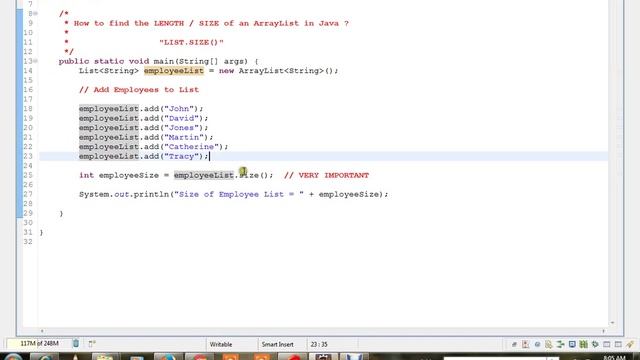Click the string "Catherine" on line 22
The height and width of the screenshot is (360, 640).
point(191,147)
